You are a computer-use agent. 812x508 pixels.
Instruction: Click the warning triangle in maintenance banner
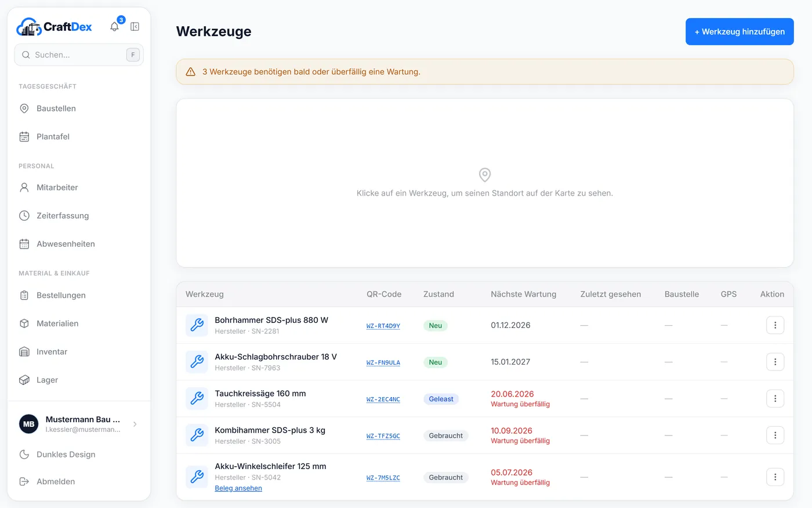coord(190,72)
